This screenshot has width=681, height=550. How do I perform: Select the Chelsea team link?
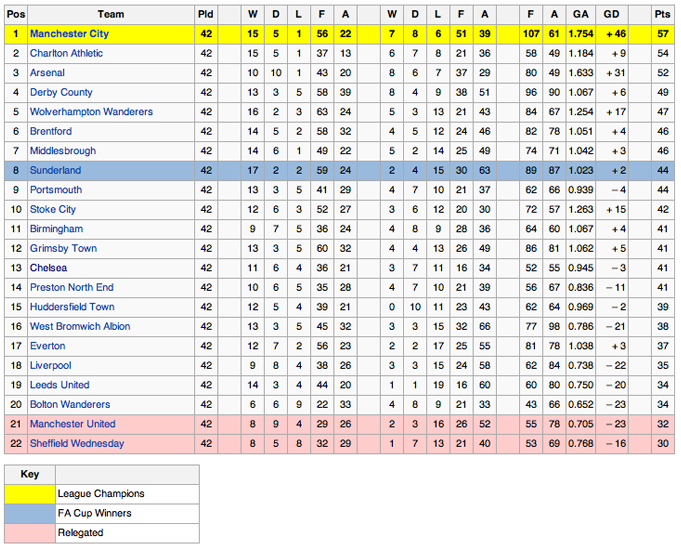(x=48, y=268)
